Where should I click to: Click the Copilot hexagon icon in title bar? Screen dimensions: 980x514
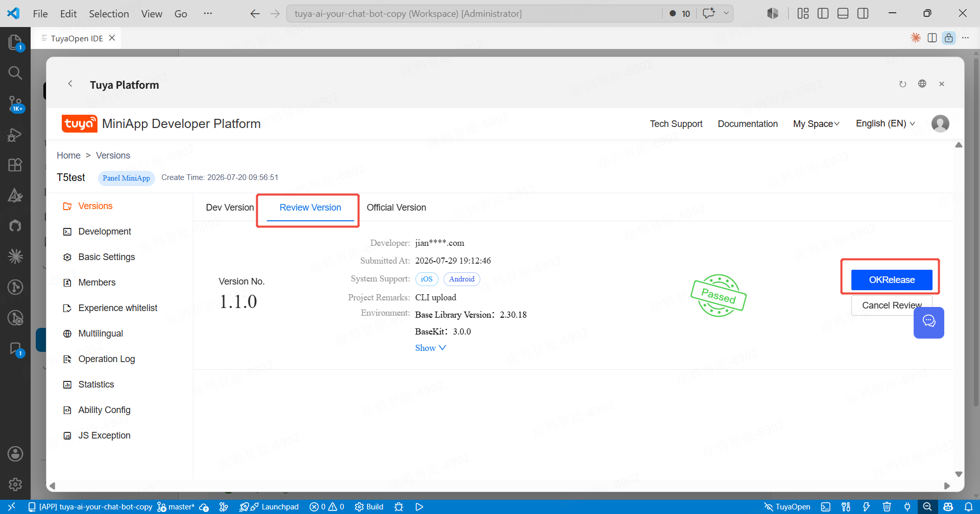click(773, 13)
